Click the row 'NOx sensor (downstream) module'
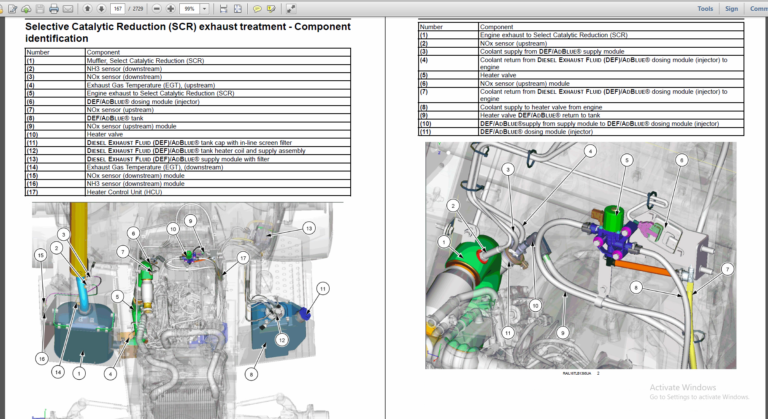 [188, 175]
